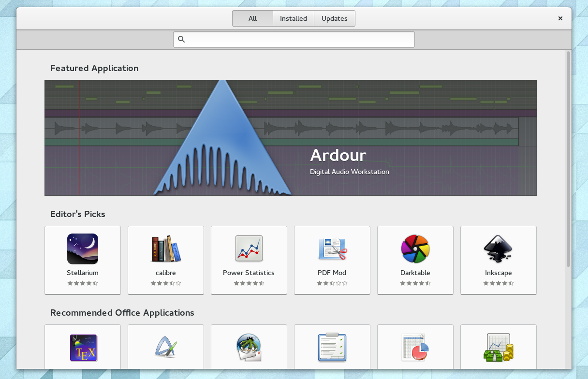The image size is (588, 379).
Task: Open PDF Mod from Editor's Picks
Action: tap(332, 248)
